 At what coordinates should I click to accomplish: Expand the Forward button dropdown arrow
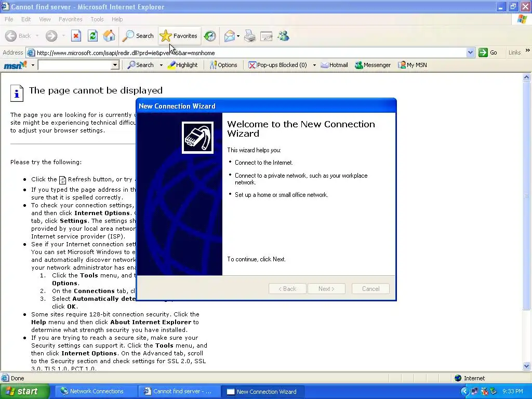pyautogui.click(x=63, y=36)
